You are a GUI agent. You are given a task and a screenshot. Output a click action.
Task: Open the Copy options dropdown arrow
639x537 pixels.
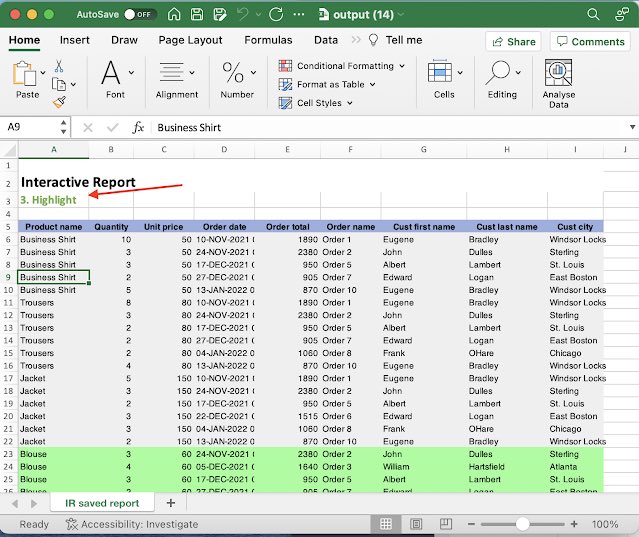point(73,85)
